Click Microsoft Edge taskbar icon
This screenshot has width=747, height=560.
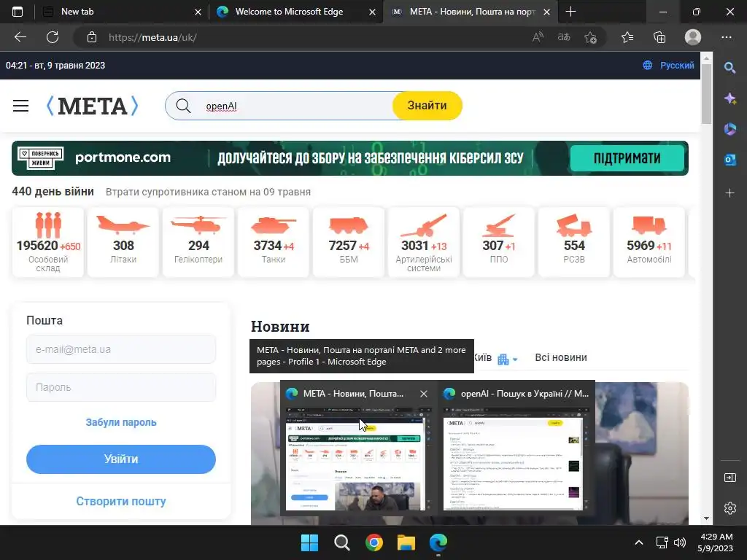pyautogui.click(x=438, y=542)
